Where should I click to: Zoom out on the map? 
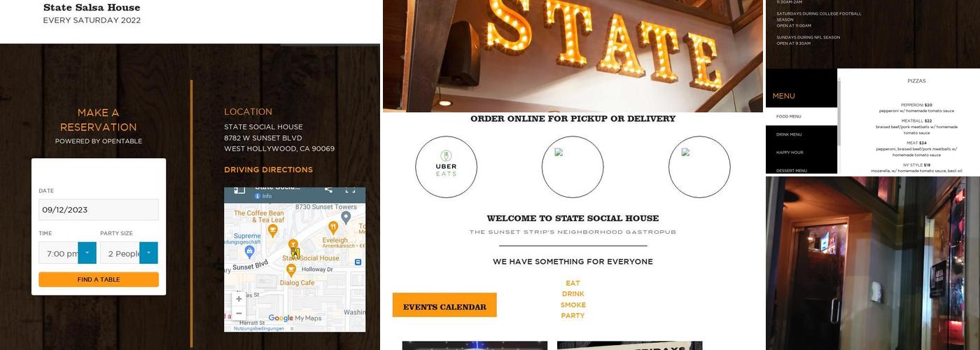click(x=239, y=313)
